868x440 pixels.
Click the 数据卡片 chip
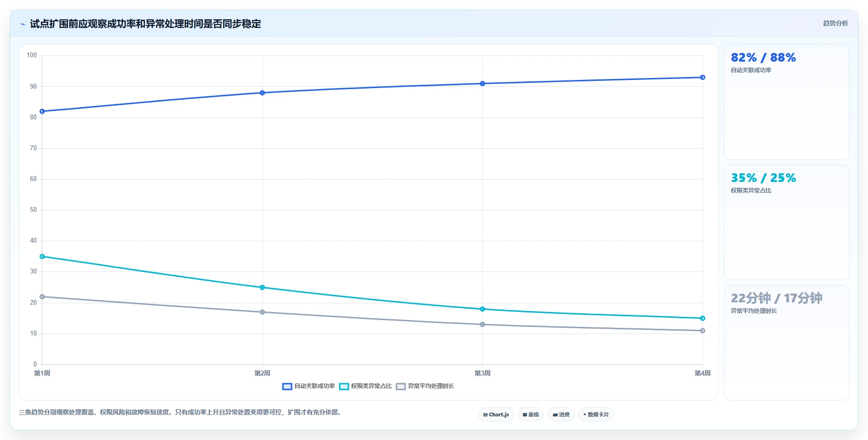pos(596,414)
